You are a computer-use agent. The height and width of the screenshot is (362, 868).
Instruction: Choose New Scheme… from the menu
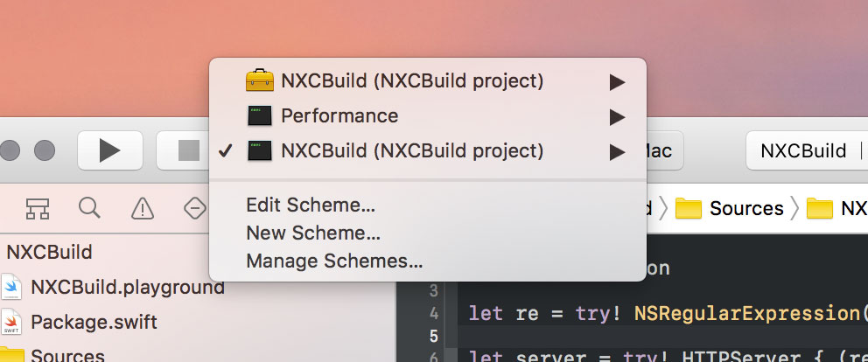tap(312, 233)
